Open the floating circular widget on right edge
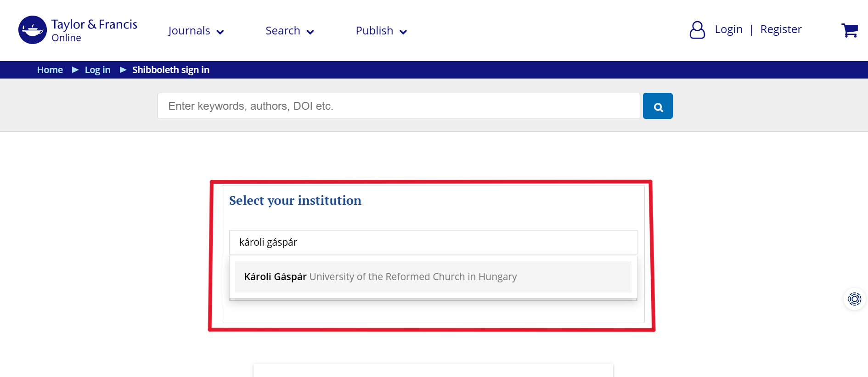 point(854,299)
